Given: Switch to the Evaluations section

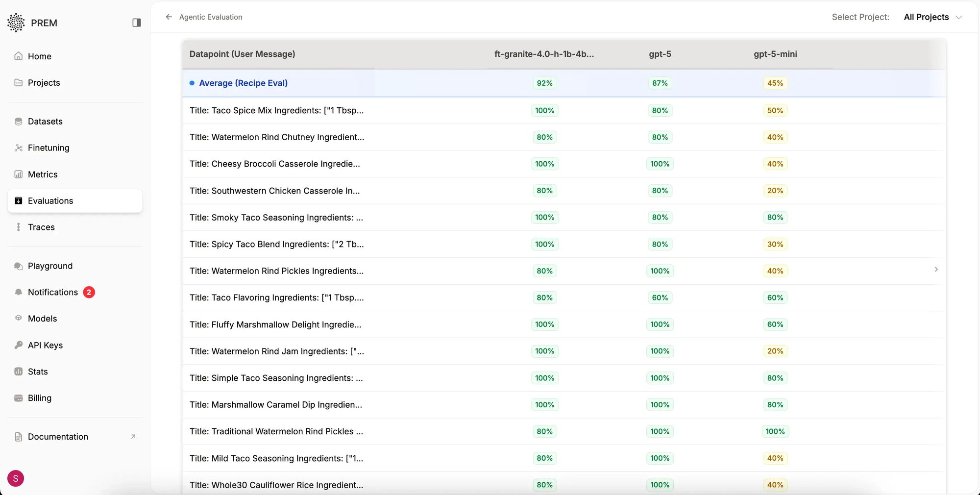Looking at the screenshot, I should click(50, 201).
